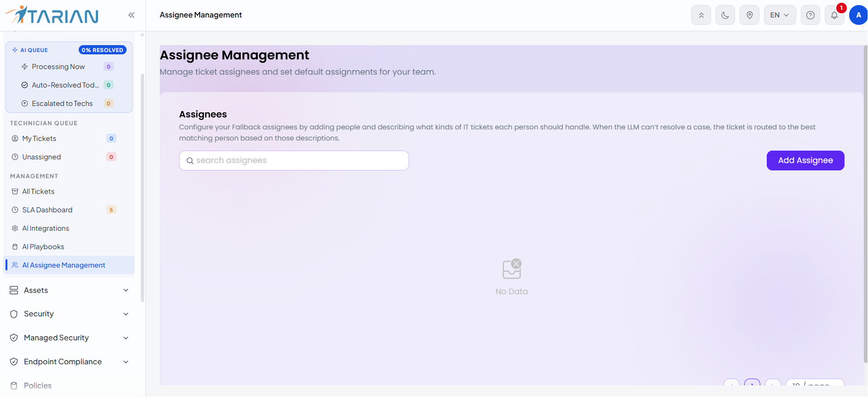Click the AI Playbooks clipboard icon

(x=15, y=247)
